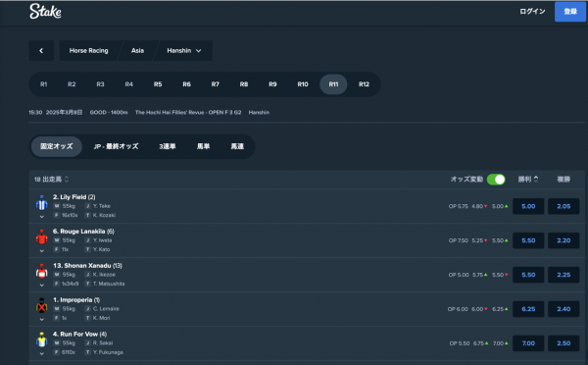The height and width of the screenshot is (365, 588).
Task: Select race R11
Action: [333, 84]
